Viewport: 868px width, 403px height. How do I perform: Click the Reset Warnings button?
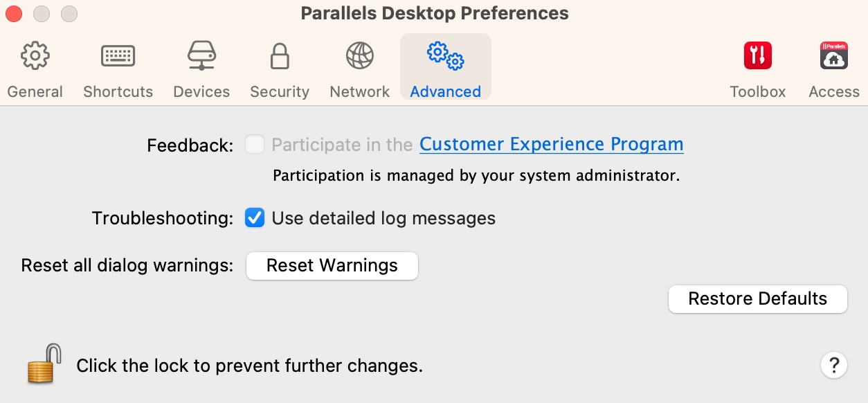[332, 266]
